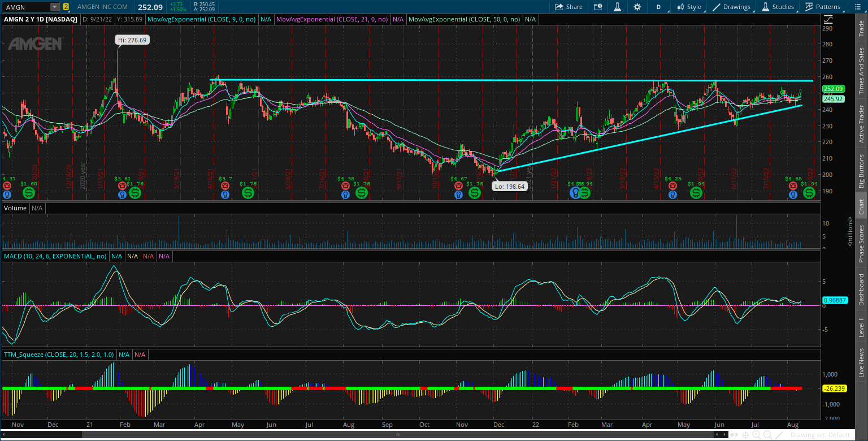Image resolution: width=868 pixels, height=441 pixels.
Task: Open the Patterns dropdown
Action: [x=823, y=7]
